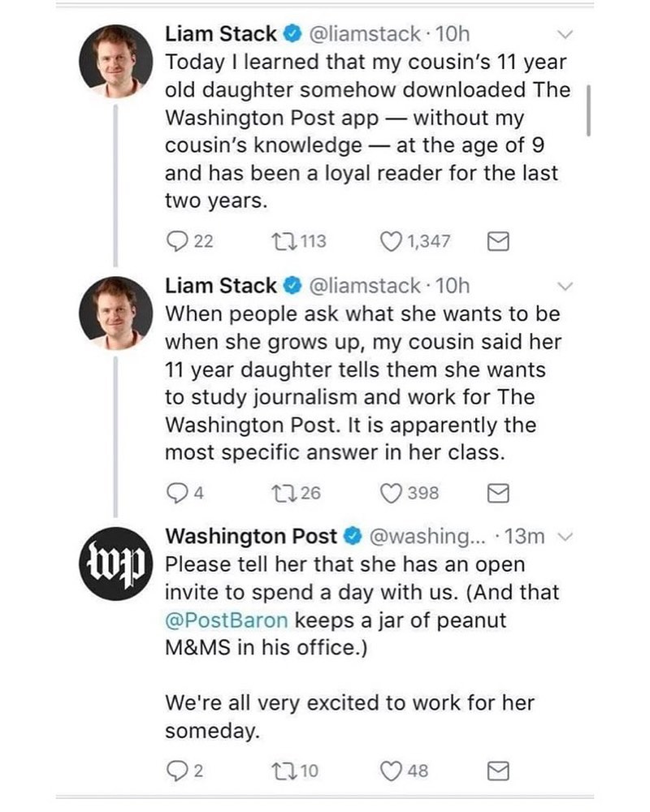Send second tweet via envelope icon
The width and height of the screenshot is (650, 812).
pyautogui.click(x=498, y=493)
